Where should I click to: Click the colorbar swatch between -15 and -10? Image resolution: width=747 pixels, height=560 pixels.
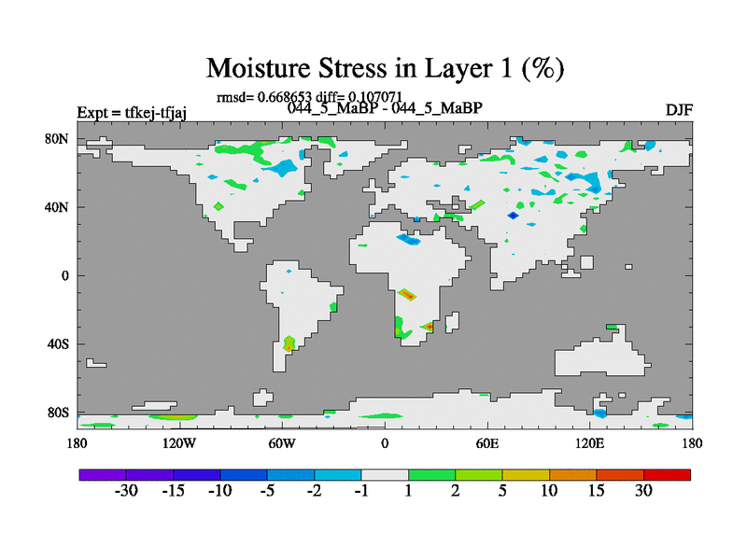tap(197, 475)
